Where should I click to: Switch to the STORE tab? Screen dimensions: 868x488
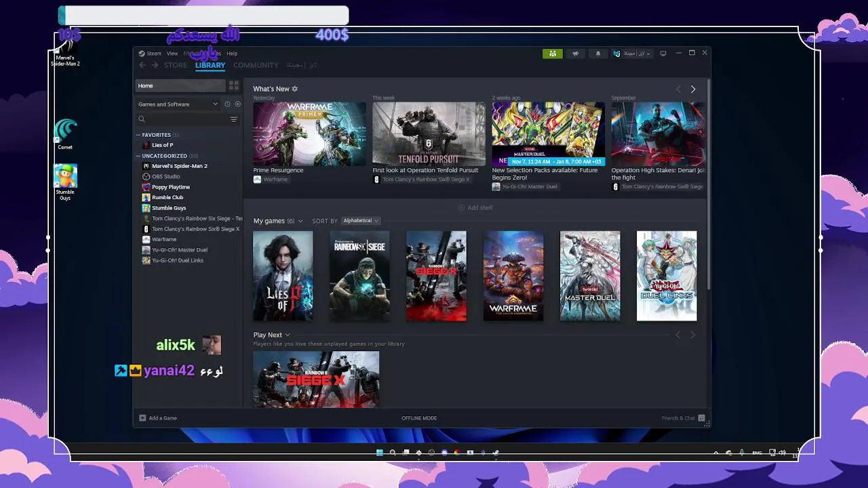175,65
